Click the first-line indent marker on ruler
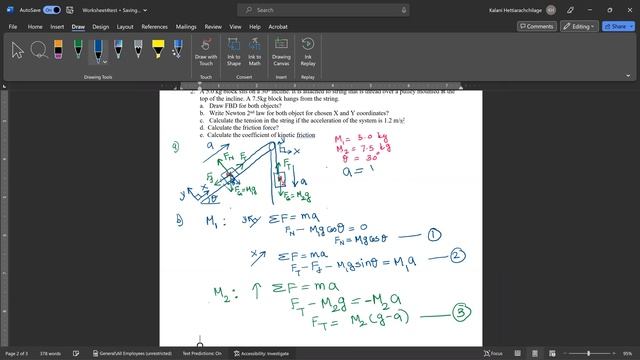The width and height of the screenshot is (640, 360). click(200, 84)
